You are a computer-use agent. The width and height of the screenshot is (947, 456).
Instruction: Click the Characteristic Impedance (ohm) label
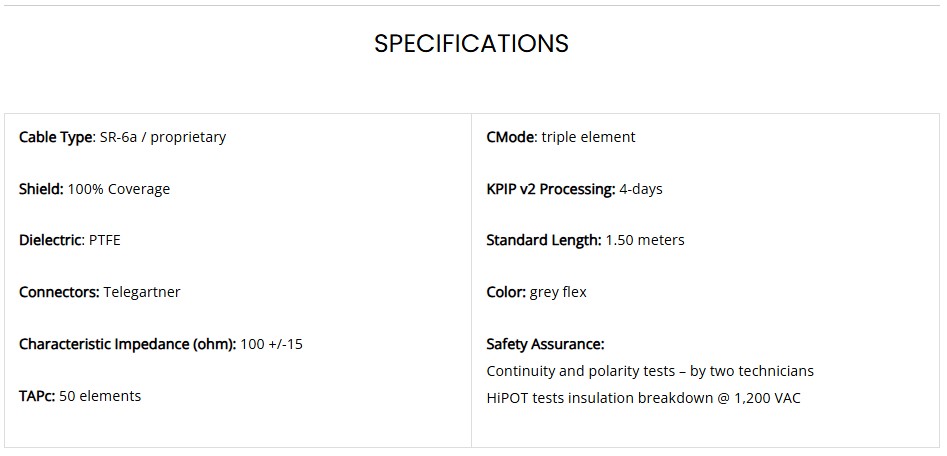tap(127, 344)
